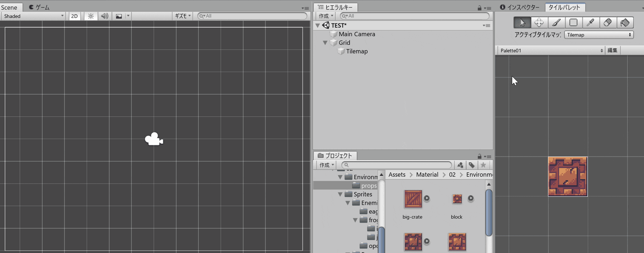Open Scene panel options menu
The image size is (644, 253).
305,8
